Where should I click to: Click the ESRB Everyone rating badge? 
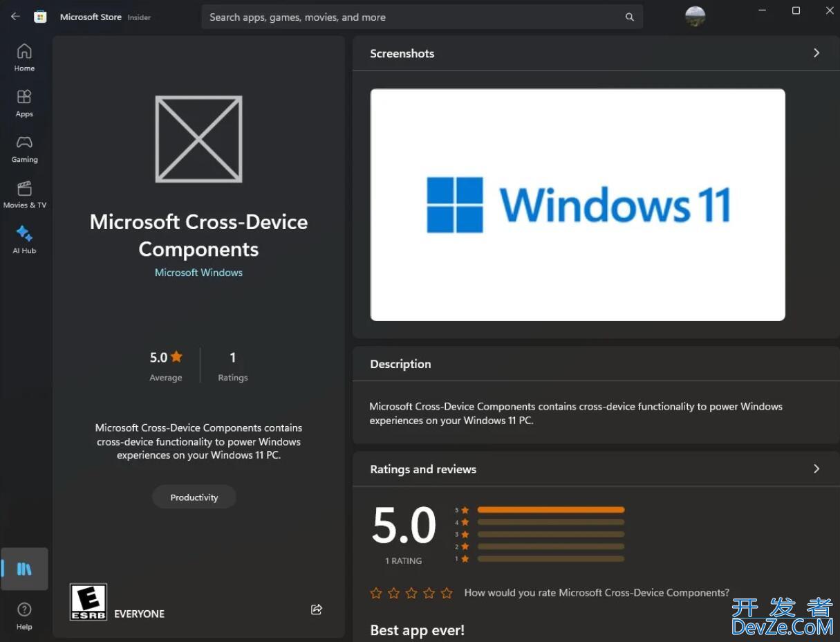88,602
